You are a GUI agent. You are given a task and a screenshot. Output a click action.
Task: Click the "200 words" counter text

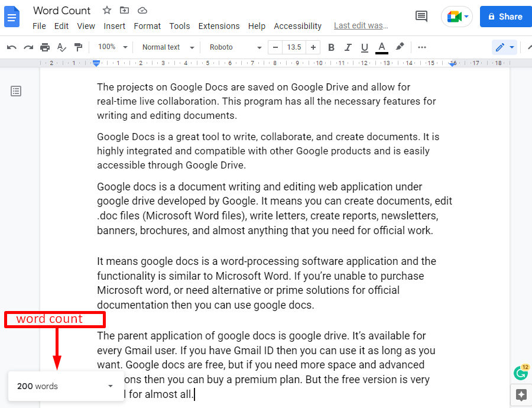coord(37,386)
